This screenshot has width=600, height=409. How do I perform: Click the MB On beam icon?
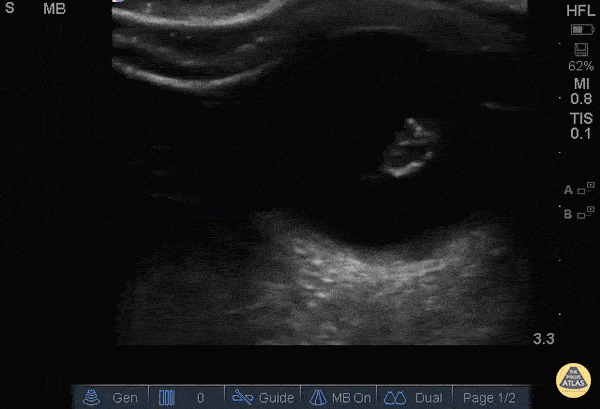click(x=319, y=397)
